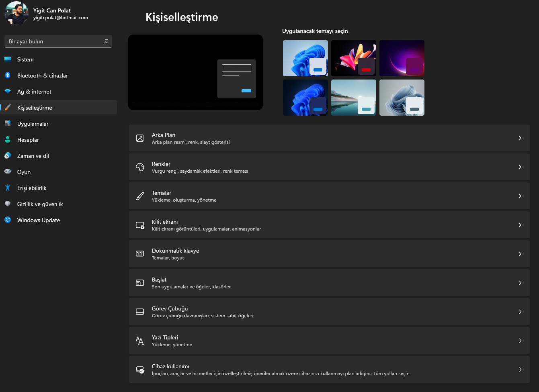Click the search magnifier icon
Screen dimensions: 539x392
pyautogui.click(x=105, y=41)
